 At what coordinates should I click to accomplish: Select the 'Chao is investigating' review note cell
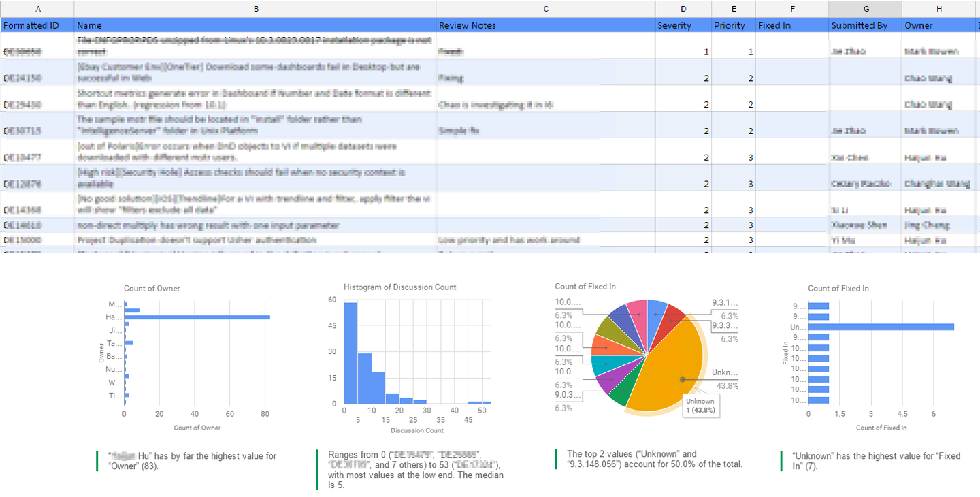(546, 99)
